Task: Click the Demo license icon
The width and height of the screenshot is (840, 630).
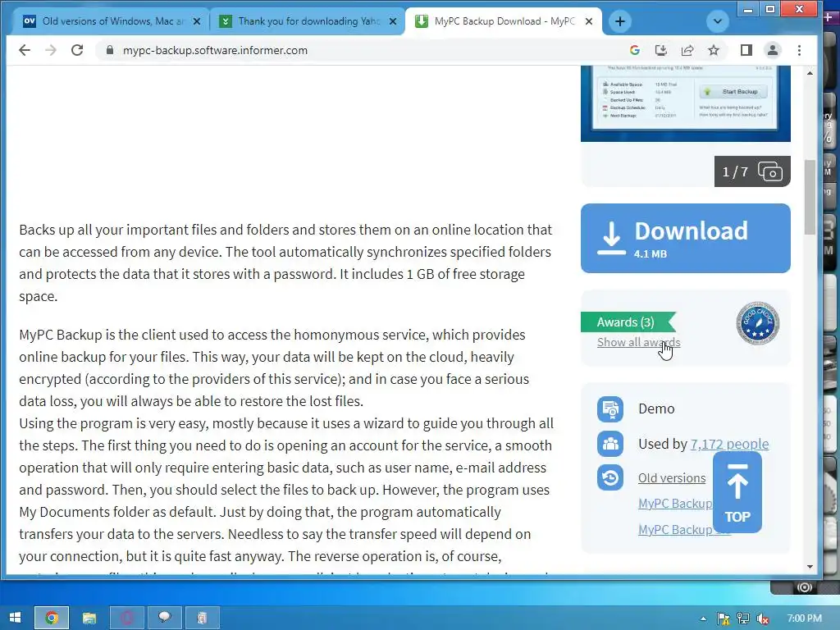Action: (x=610, y=409)
